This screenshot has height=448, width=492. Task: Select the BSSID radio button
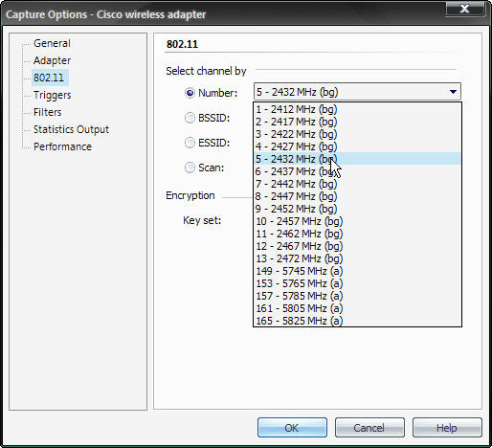[x=190, y=118]
